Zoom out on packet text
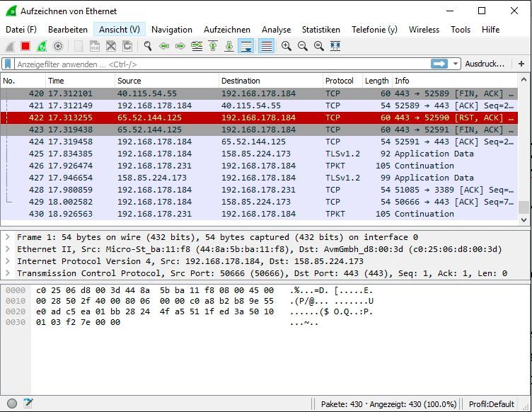 click(303, 46)
